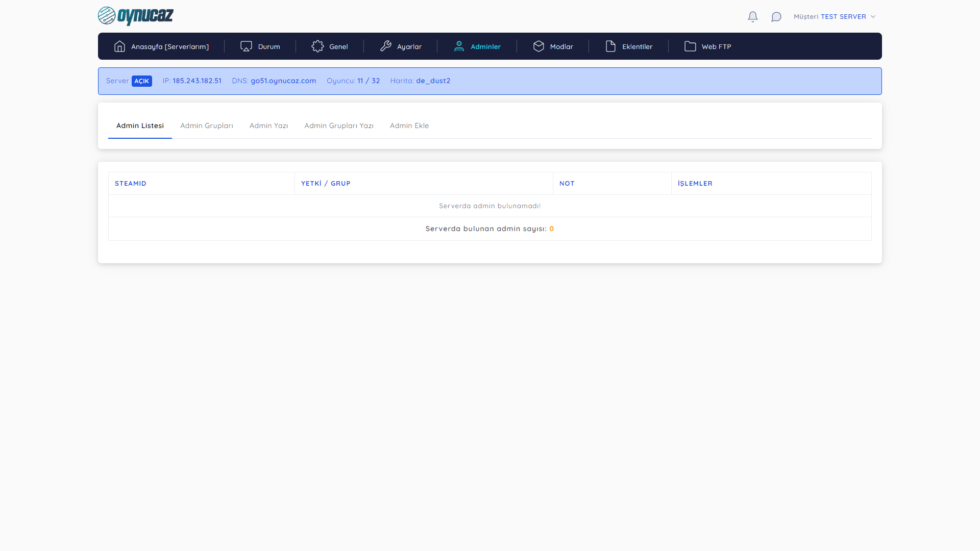Click the DNS go51.oynucaz.com

point(283,81)
